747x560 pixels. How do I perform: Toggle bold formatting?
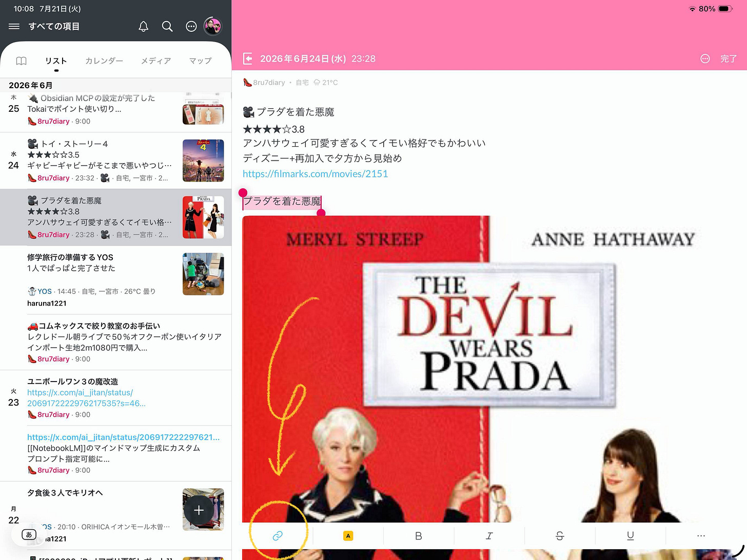click(x=419, y=536)
